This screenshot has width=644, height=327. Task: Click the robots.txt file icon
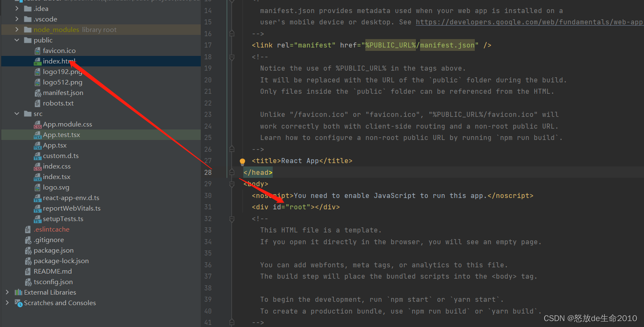pyautogui.click(x=37, y=103)
